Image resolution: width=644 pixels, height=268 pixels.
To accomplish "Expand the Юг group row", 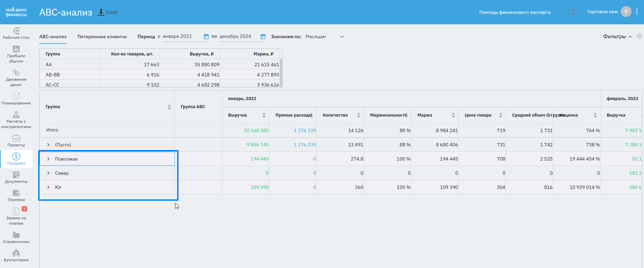I will point(48,187).
